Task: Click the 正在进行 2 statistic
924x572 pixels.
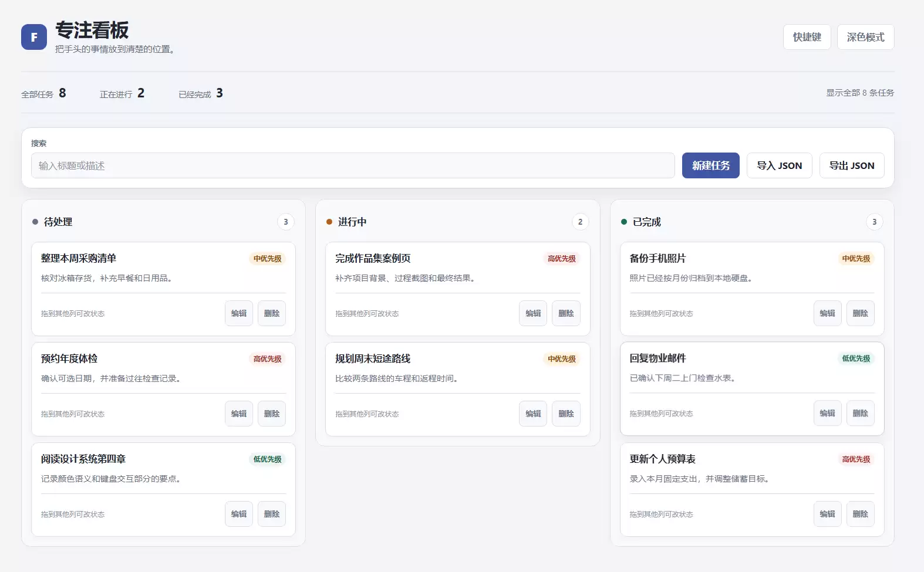Action: coord(122,93)
